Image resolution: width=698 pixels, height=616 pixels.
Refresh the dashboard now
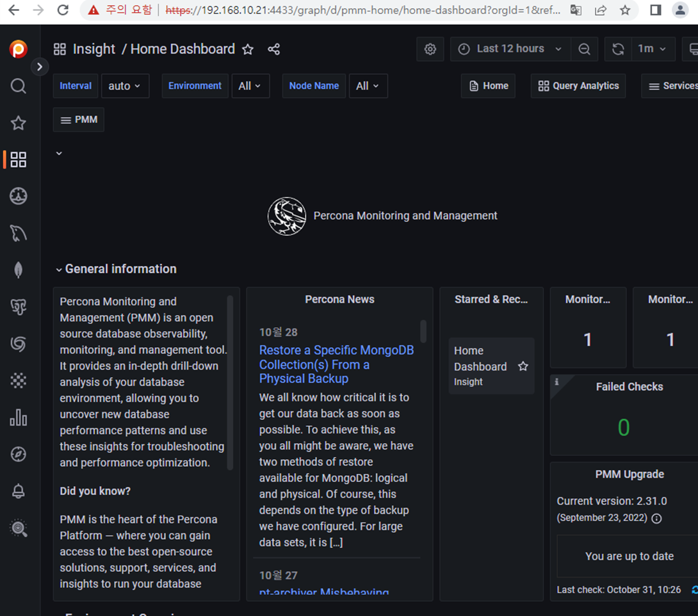click(618, 49)
